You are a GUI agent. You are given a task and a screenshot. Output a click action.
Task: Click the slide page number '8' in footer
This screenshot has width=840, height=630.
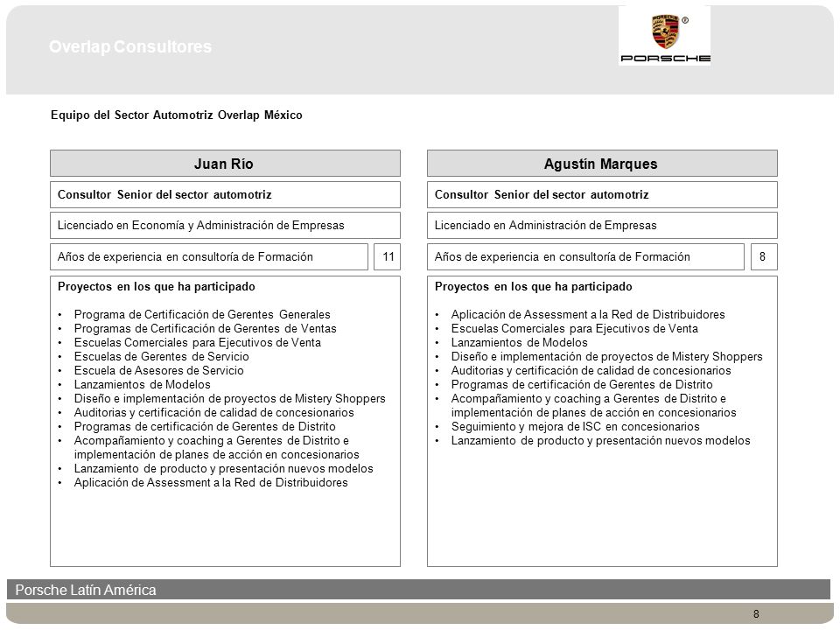[x=756, y=614]
